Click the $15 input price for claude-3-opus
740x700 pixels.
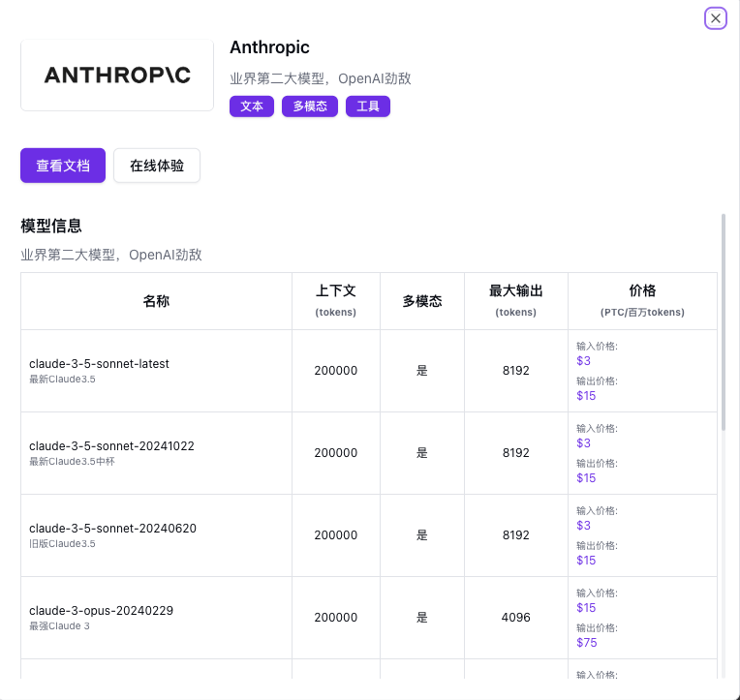[586, 608]
